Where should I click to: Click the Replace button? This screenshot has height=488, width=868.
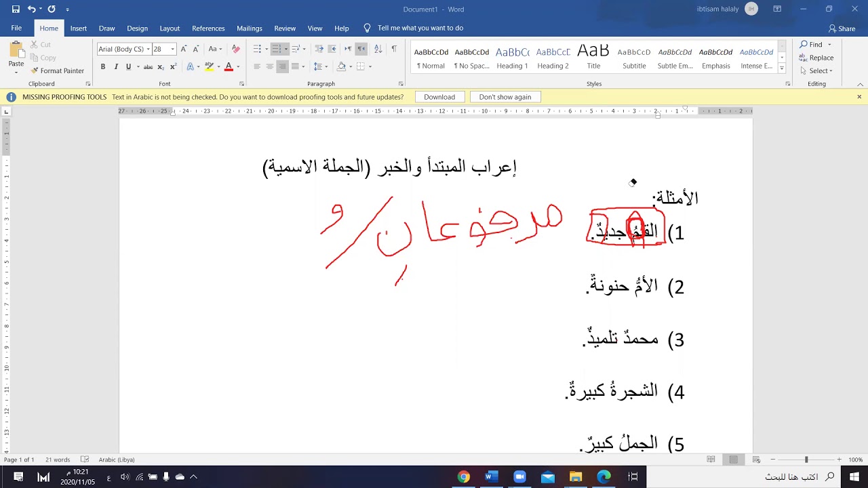pyautogui.click(x=816, y=58)
